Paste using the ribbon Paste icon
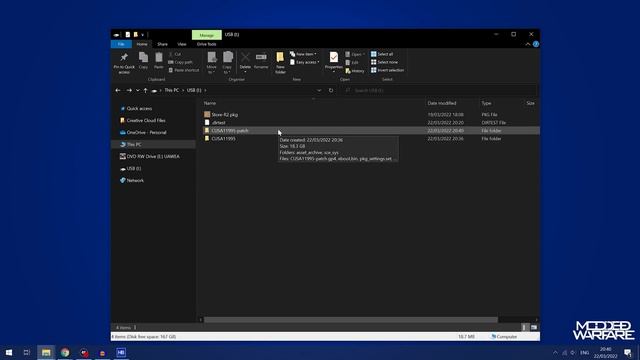 pos(159,60)
